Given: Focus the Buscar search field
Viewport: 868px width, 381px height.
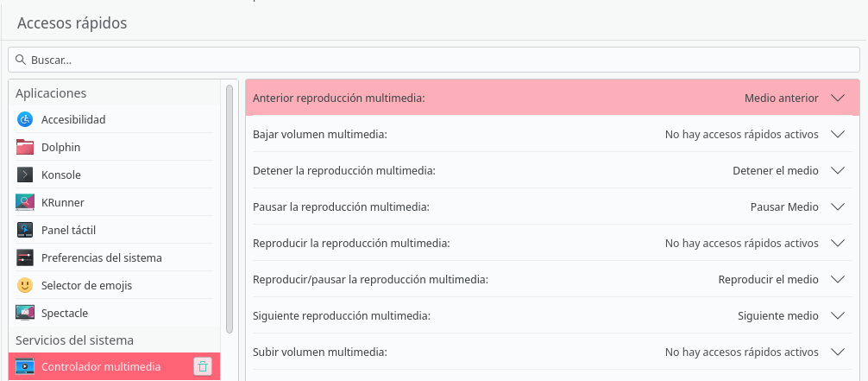Looking at the screenshot, I should click(433, 60).
